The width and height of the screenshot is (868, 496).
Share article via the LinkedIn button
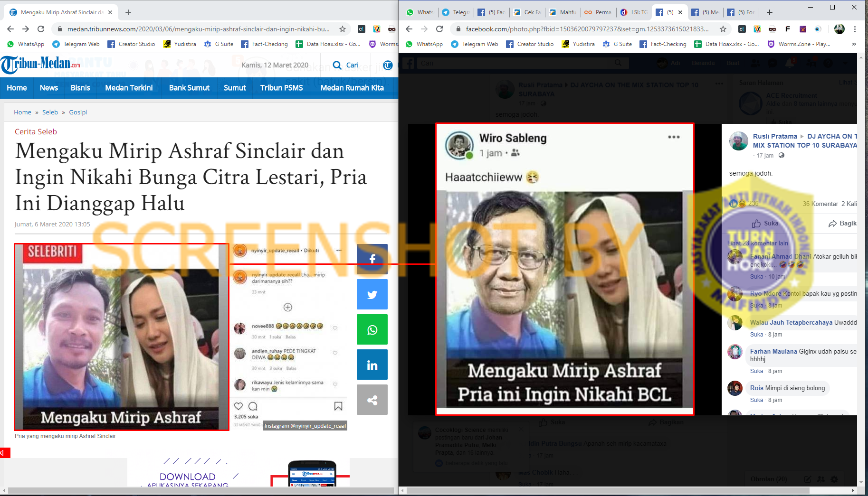(x=372, y=365)
